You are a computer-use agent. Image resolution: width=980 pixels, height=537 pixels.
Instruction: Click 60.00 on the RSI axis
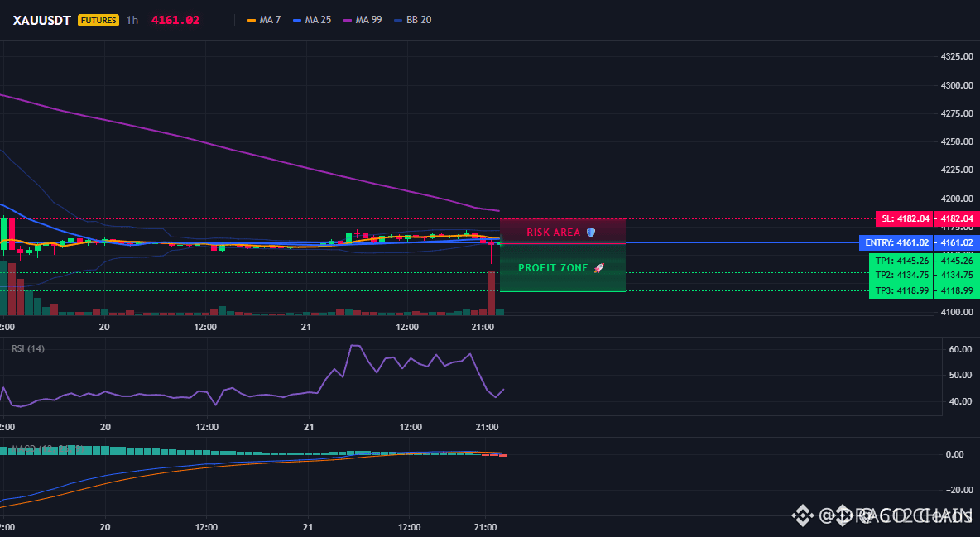point(960,349)
